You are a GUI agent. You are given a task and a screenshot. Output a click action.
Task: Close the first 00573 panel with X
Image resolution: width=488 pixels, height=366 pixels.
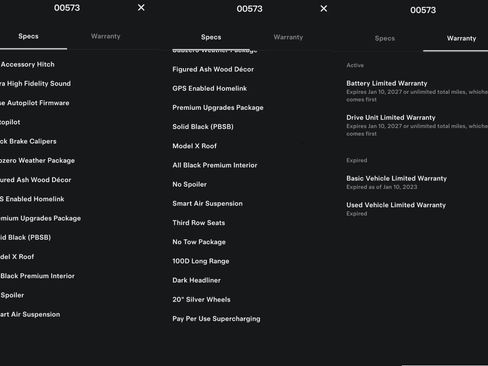tap(141, 7)
